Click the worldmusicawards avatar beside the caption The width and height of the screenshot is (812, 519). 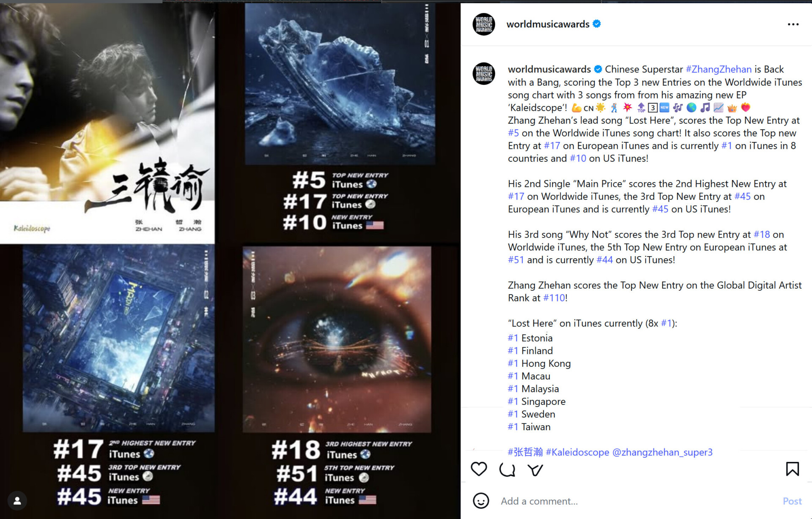[484, 74]
